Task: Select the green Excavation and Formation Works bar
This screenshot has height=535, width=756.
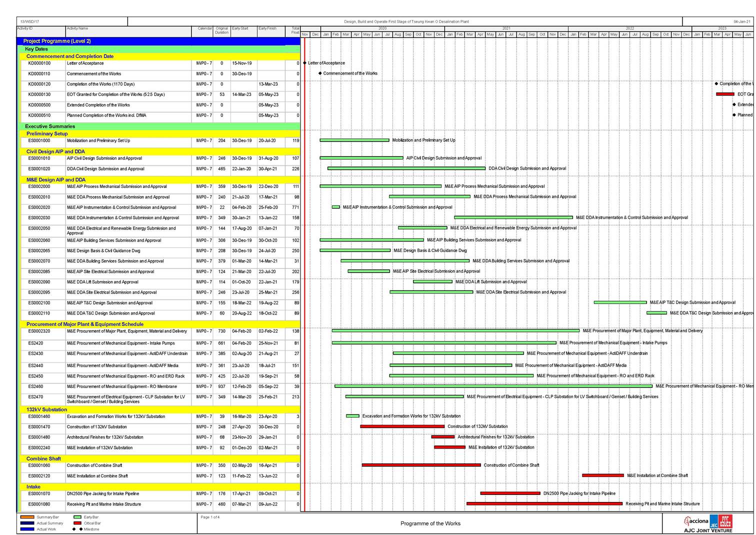Action: (x=352, y=416)
